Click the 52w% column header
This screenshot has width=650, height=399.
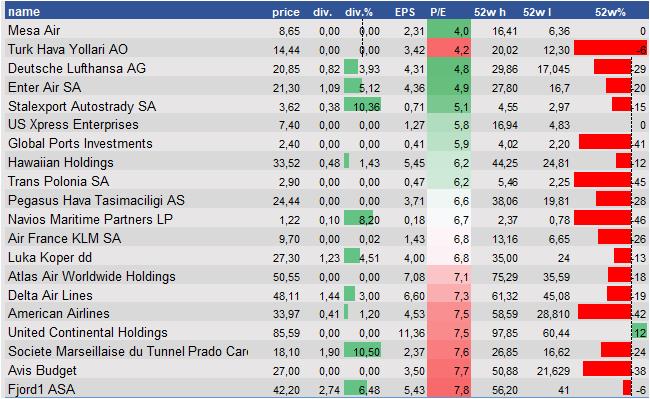pyautogui.click(x=610, y=12)
